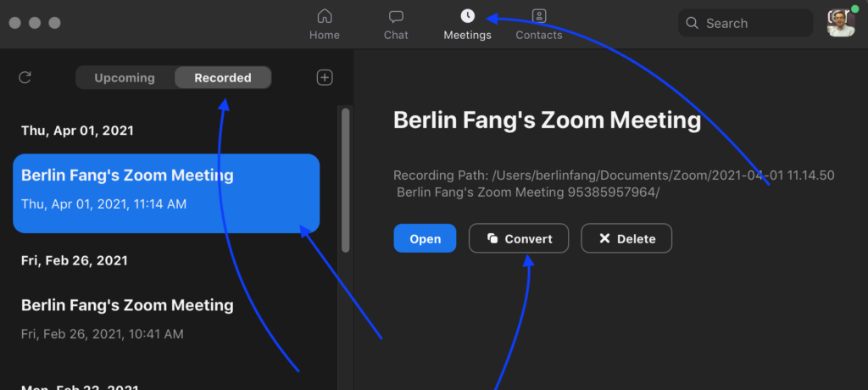868x390 pixels.
Task: Open the Contacts icon
Action: point(539,16)
